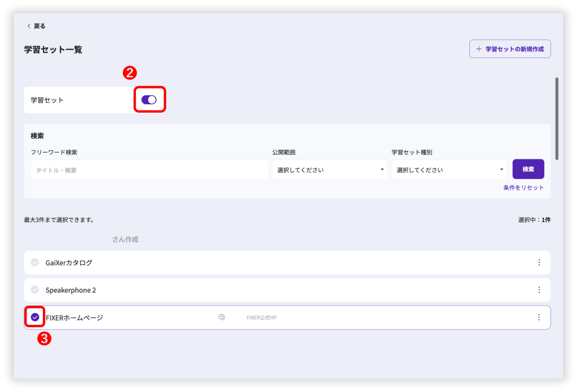Click the purple 検索 button
Screen dimensions: 577x392
pyautogui.click(x=528, y=170)
